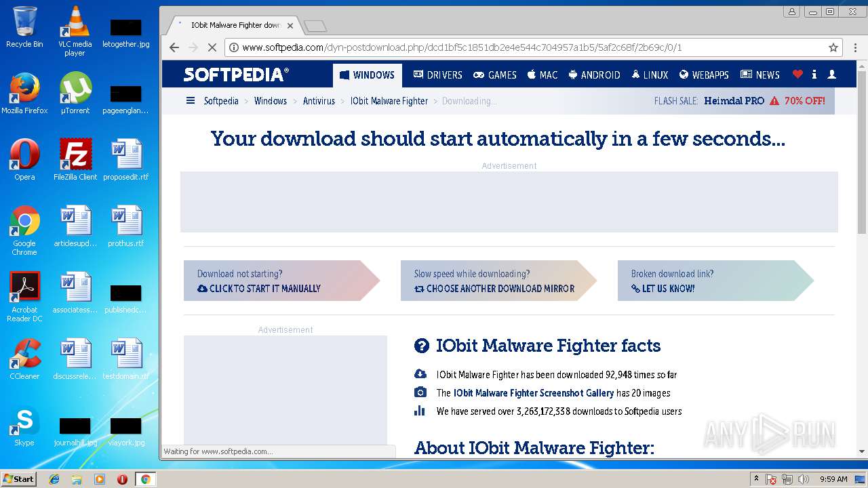868x488 pixels.
Task: Click the page vertical scrollbar thumb
Action: tap(862, 152)
